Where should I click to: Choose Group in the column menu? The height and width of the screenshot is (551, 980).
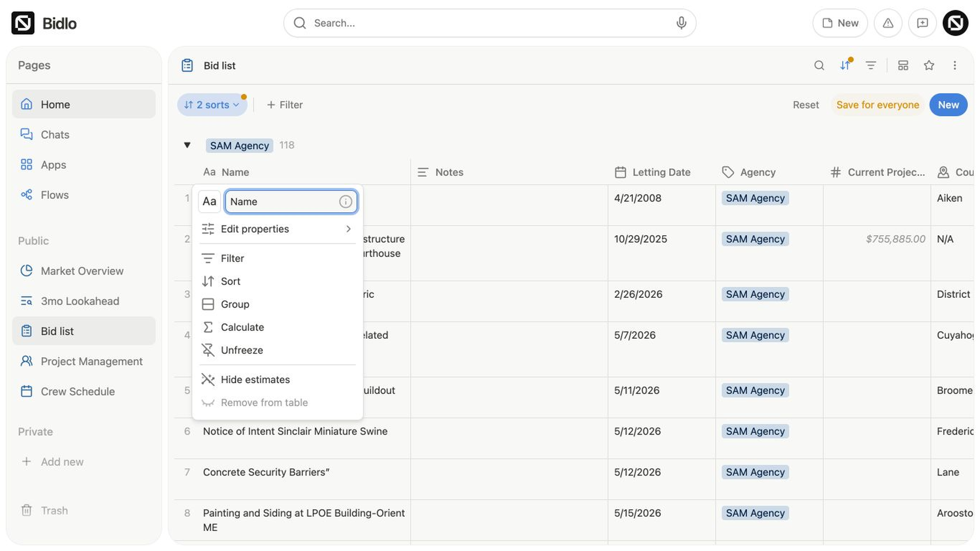pyautogui.click(x=277, y=304)
